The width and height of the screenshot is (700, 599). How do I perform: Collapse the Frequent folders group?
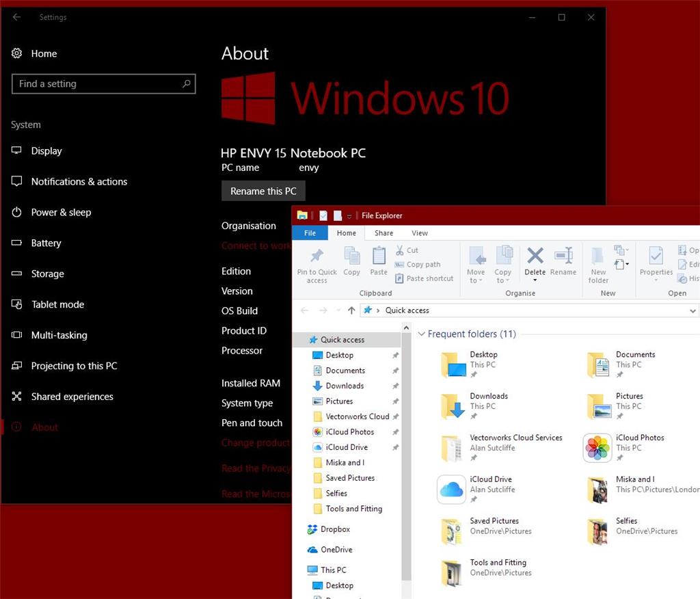click(x=421, y=334)
